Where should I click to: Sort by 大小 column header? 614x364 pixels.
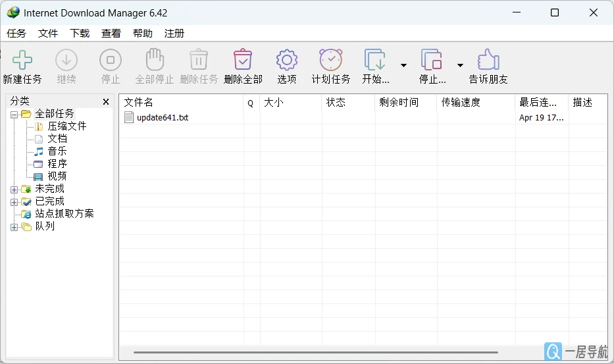tap(291, 102)
